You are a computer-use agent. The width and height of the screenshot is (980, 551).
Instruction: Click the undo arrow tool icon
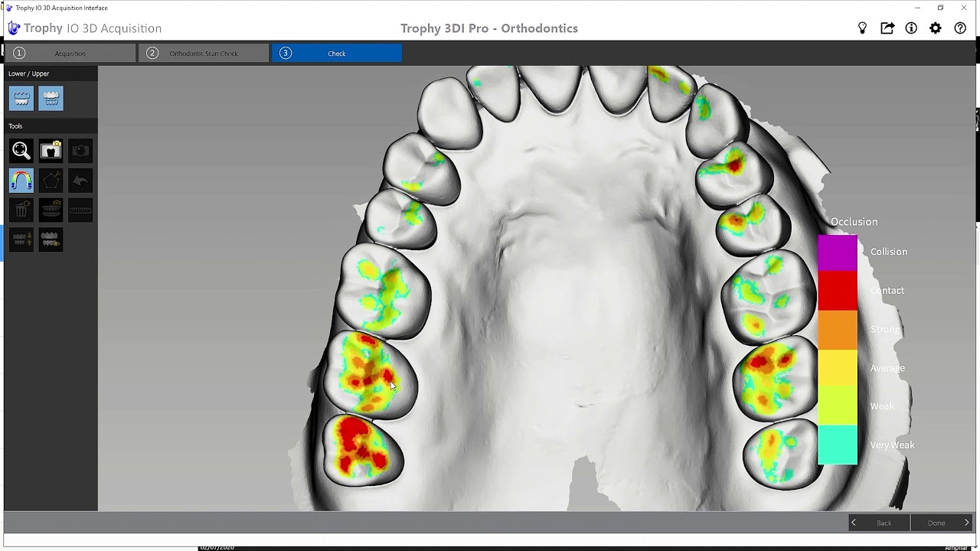coord(80,181)
